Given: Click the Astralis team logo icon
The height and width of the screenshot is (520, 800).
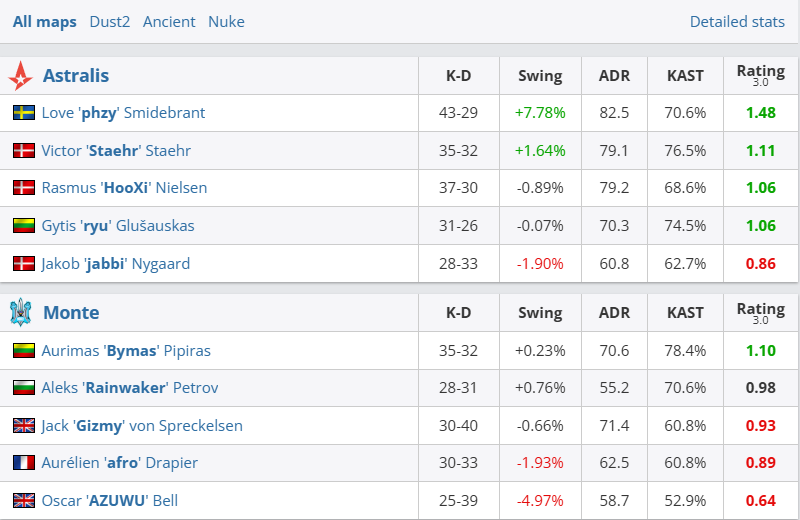Looking at the screenshot, I should [x=20, y=76].
